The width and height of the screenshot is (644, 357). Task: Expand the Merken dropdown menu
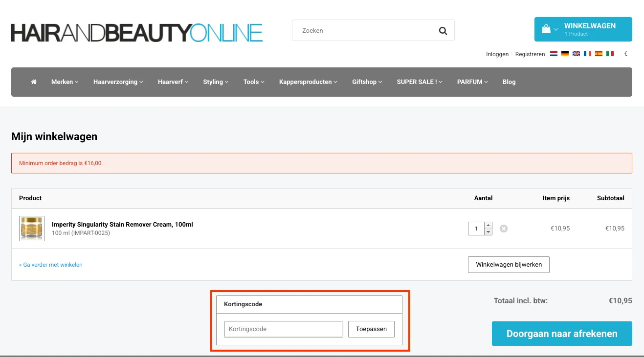click(x=65, y=82)
